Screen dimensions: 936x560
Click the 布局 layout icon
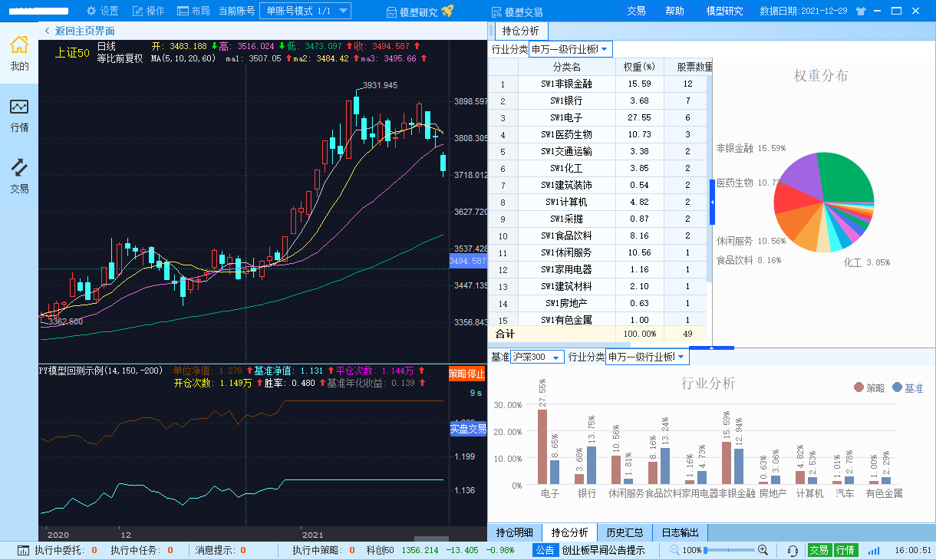[183, 12]
